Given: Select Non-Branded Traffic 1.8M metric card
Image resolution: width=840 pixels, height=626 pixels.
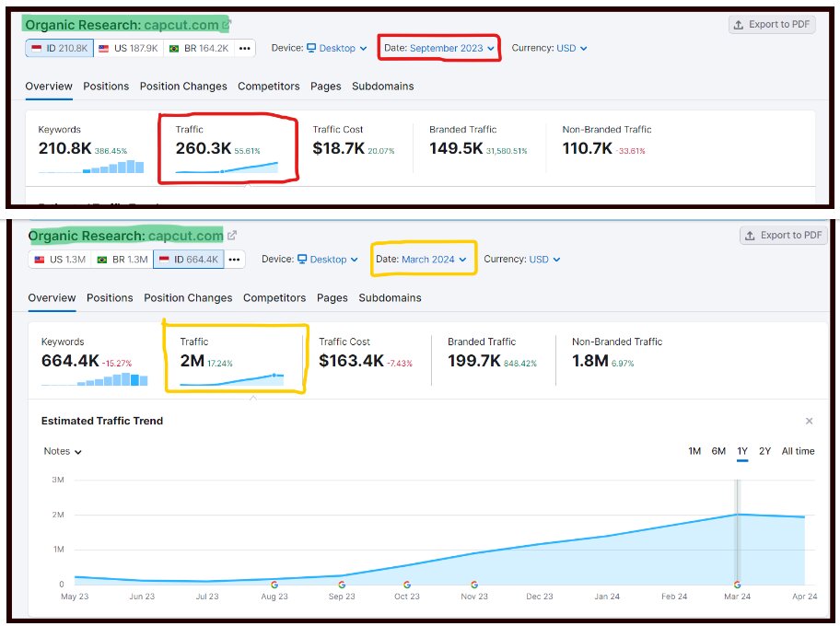Looking at the screenshot, I should [x=617, y=359].
